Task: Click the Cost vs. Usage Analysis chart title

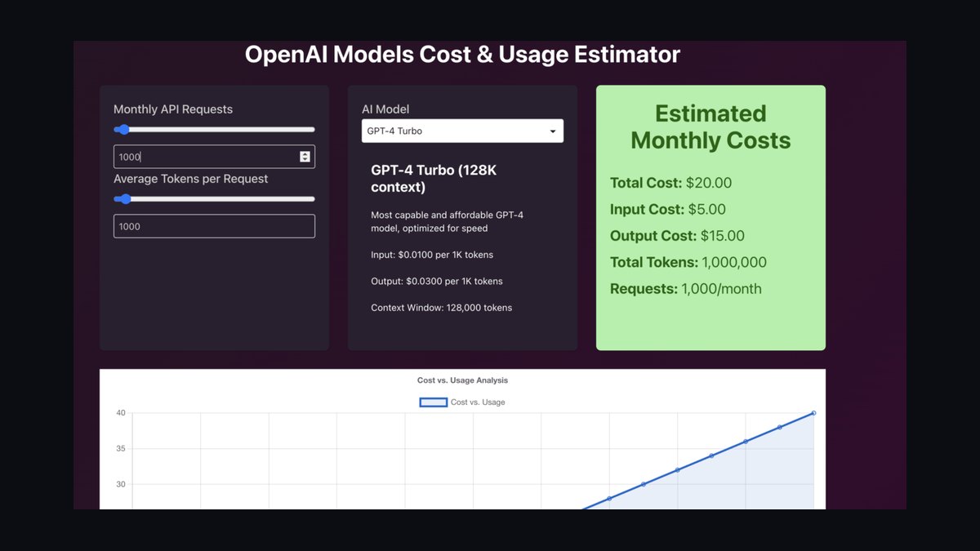Action: (x=462, y=380)
